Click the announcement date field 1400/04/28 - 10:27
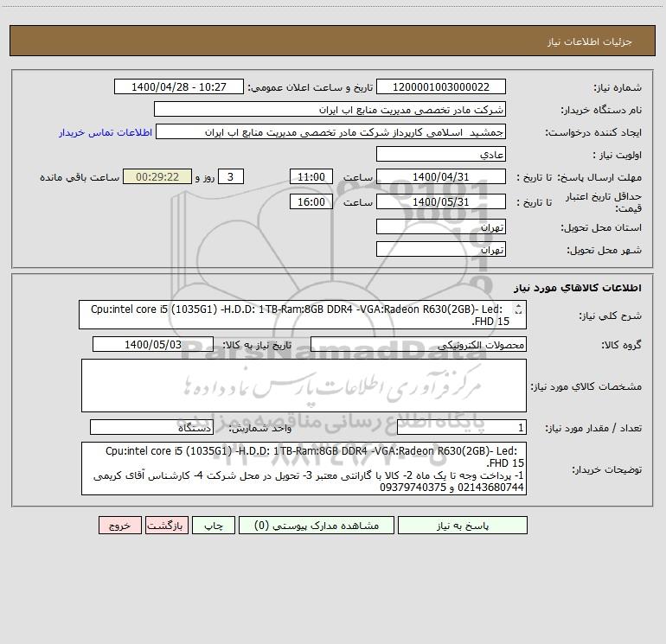 pyautogui.click(x=179, y=86)
